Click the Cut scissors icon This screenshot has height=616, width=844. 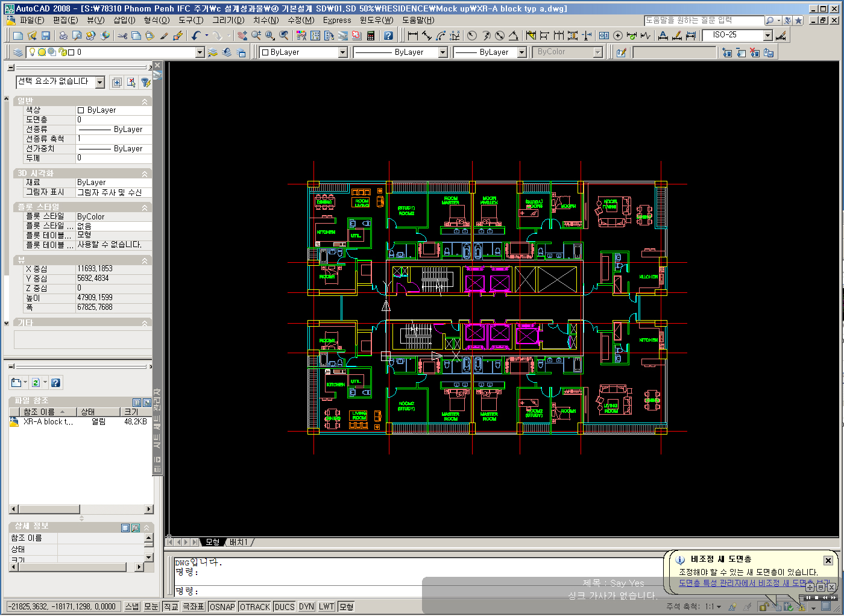122,36
